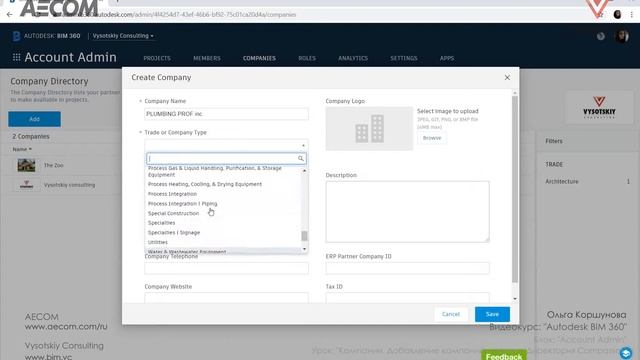
Task: Click the browser back arrow
Action: coord(9,15)
